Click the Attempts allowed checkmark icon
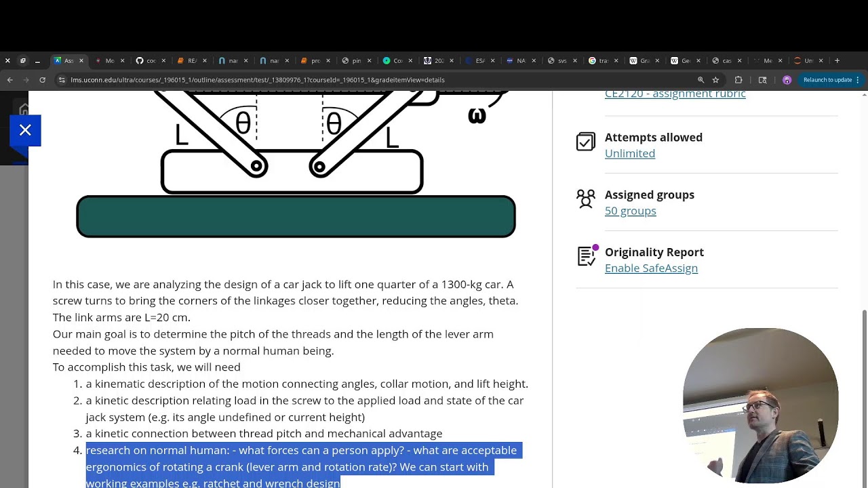This screenshot has height=488, width=868. (x=586, y=141)
